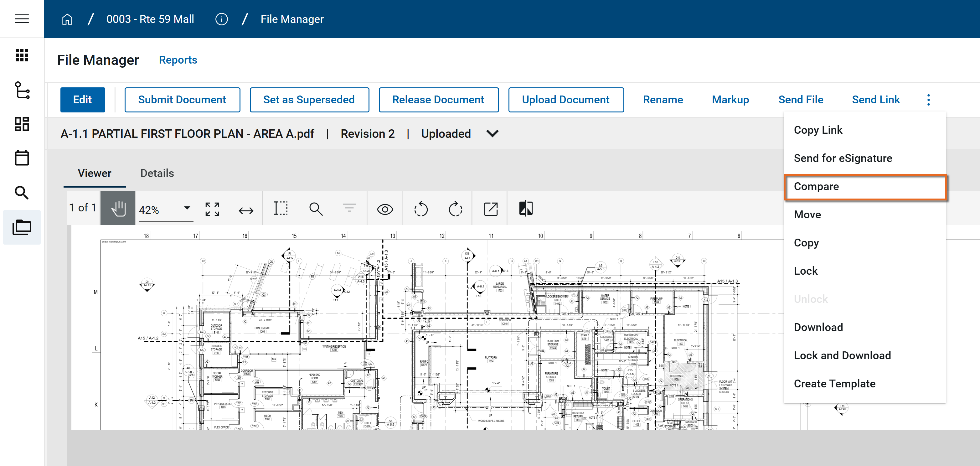Open document in new window icon

pos(491,209)
